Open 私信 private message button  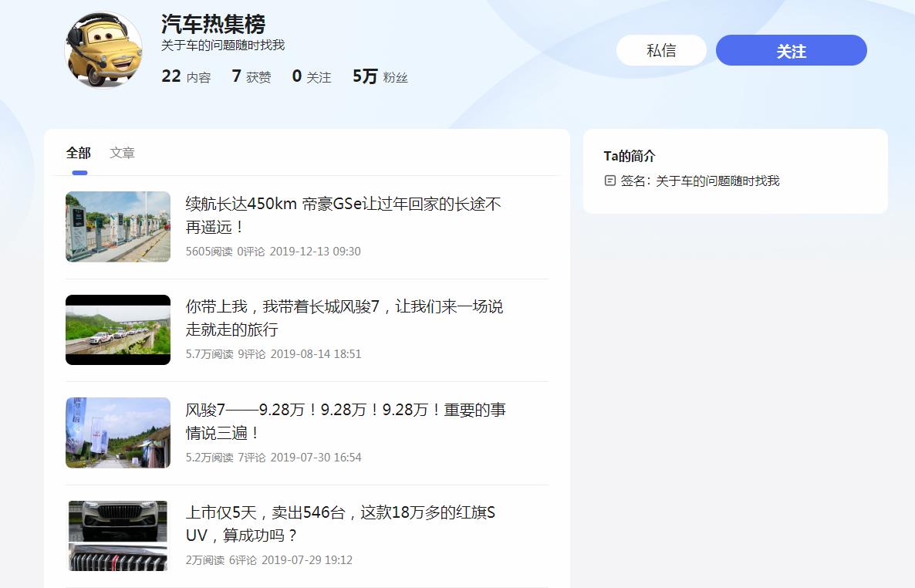[661, 50]
